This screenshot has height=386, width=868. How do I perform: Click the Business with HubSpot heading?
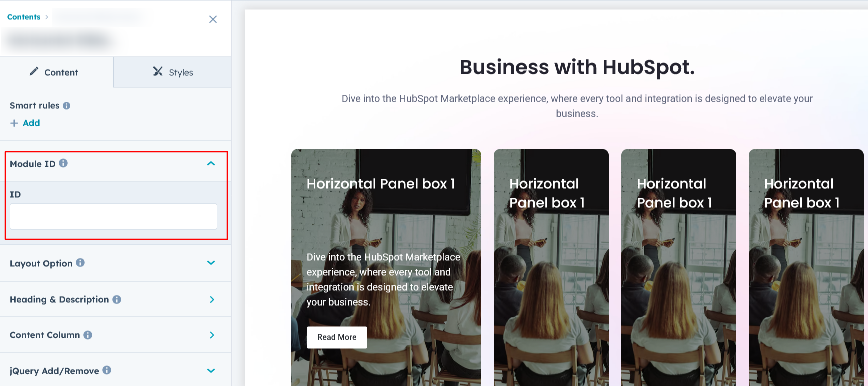[577, 67]
